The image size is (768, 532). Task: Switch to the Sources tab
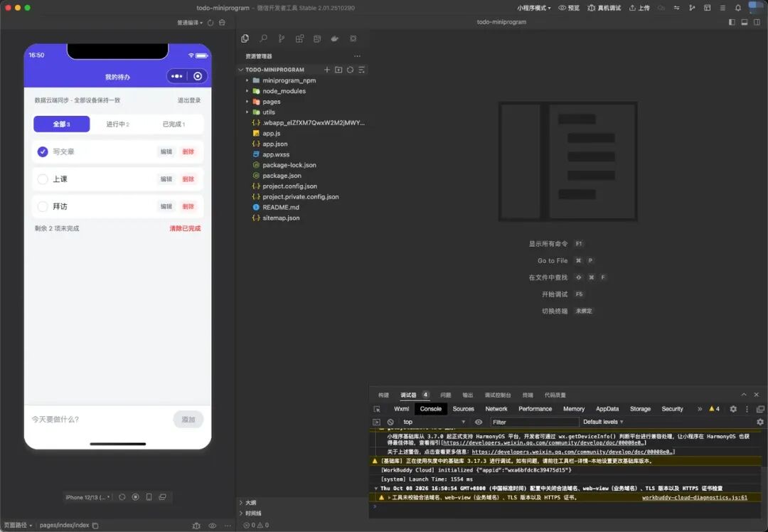coord(464,408)
